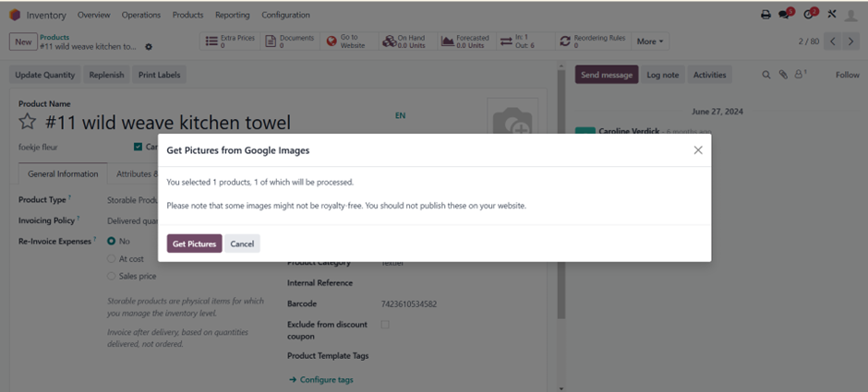Click the Follow button
Screen dimensions: 868x392
[847, 75]
